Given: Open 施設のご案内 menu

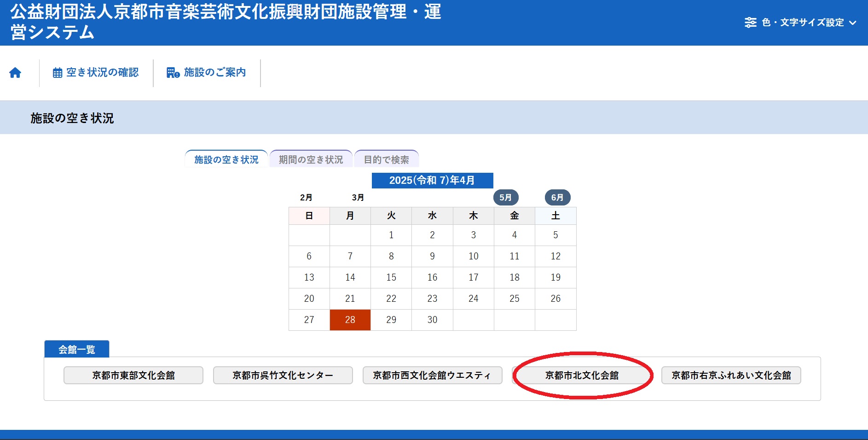Looking at the screenshot, I should (206, 73).
